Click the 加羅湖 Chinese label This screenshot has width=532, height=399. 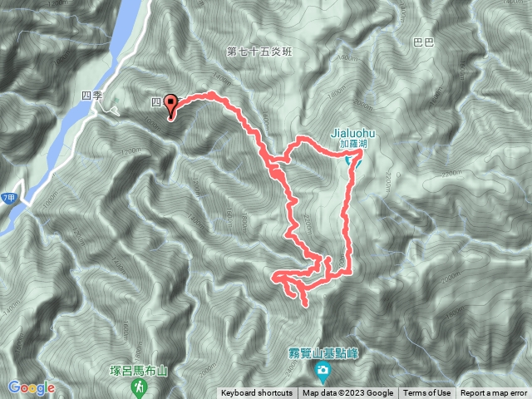tap(353, 144)
